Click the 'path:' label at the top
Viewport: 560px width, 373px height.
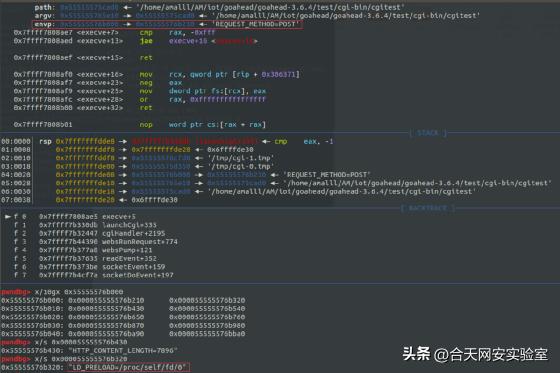pyautogui.click(x=45, y=8)
